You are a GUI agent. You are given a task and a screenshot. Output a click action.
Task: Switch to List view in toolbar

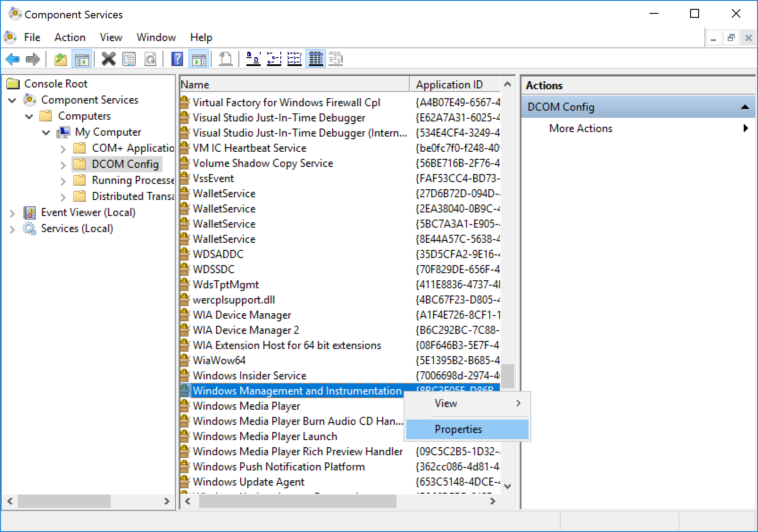tap(295, 59)
